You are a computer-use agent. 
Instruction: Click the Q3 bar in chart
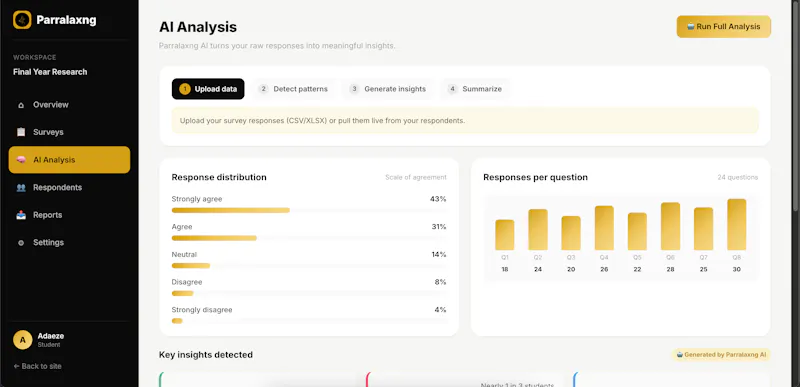coord(571,233)
